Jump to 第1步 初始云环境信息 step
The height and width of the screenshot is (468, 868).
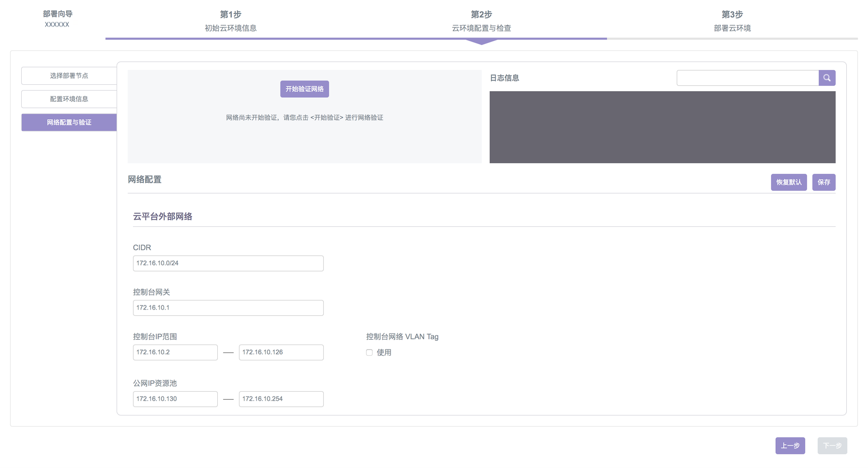click(231, 21)
